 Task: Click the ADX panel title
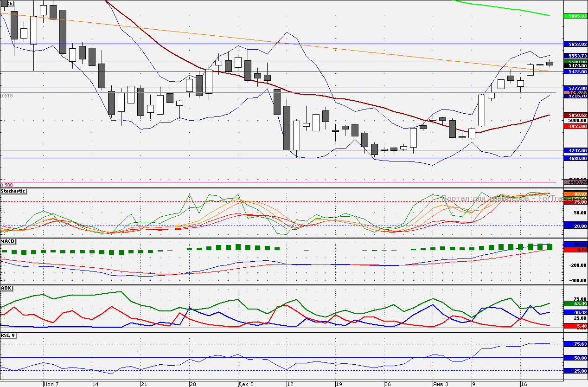pyautogui.click(x=6, y=288)
